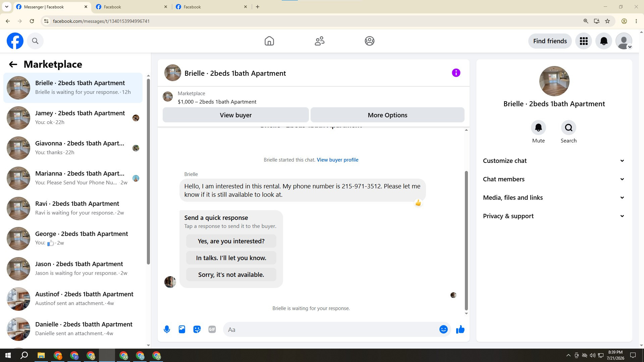Send quick reply "In talks. I'll let you know."
The height and width of the screenshot is (362, 644).
tap(231, 258)
